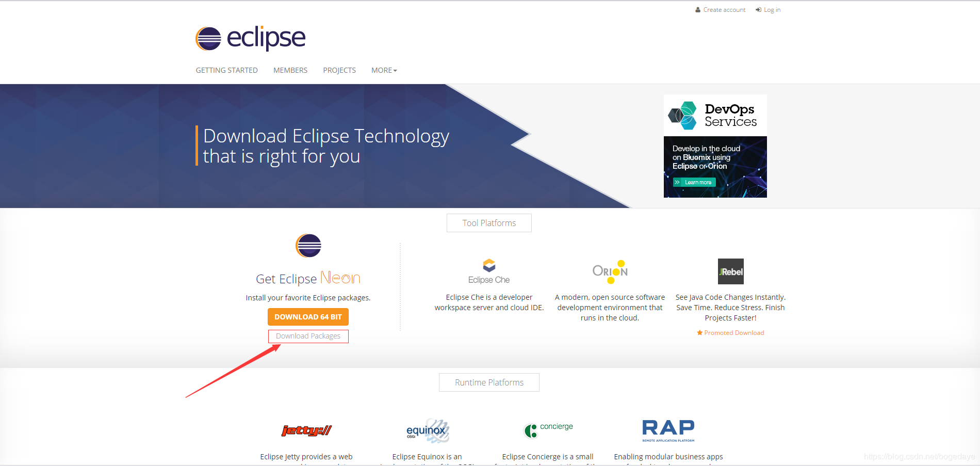Click 'Enabling modular business apps' text
The height and width of the screenshot is (466, 980).
[668, 457]
